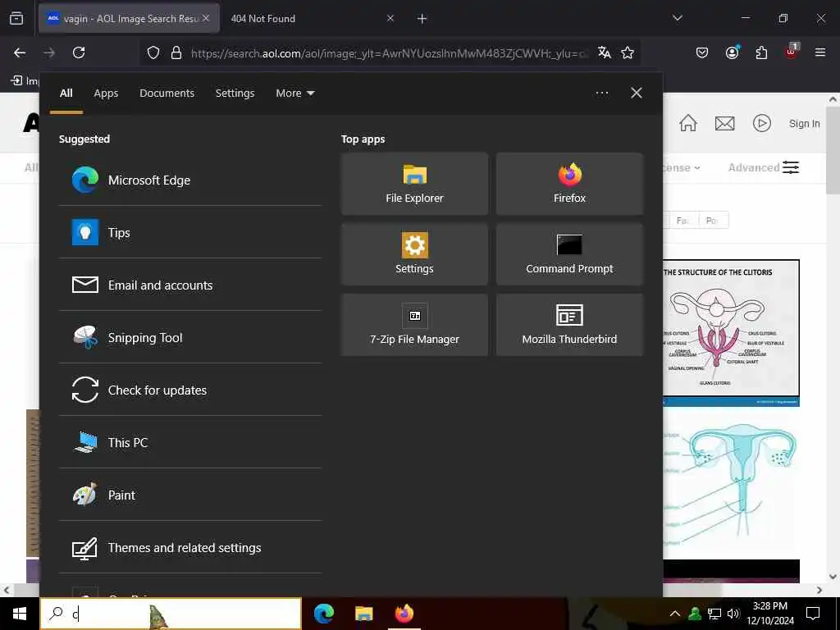Viewport: 840px width, 630px height.
Task: Open Settings tile in Top apps
Action: tap(414, 254)
